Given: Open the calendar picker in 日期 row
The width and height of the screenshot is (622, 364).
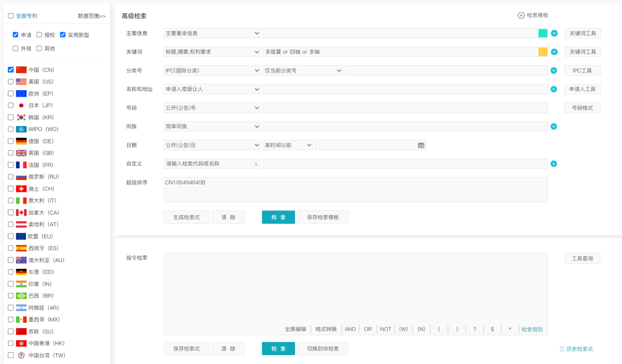Looking at the screenshot, I should pos(421,145).
